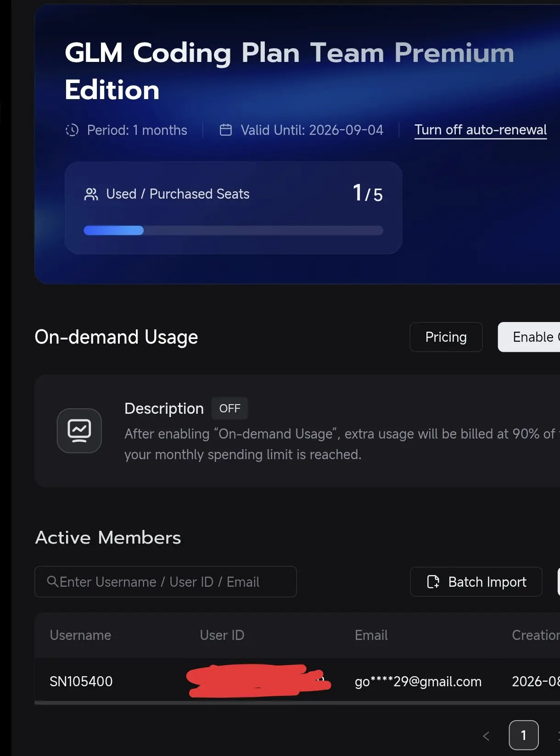The height and width of the screenshot is (756, 560).
Task: Click the seats people icon
Action: click(x=91, y=195)
